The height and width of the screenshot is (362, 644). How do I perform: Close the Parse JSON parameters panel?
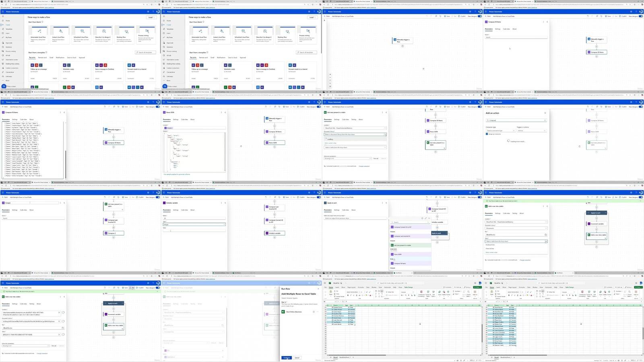[x=225, y=112]
